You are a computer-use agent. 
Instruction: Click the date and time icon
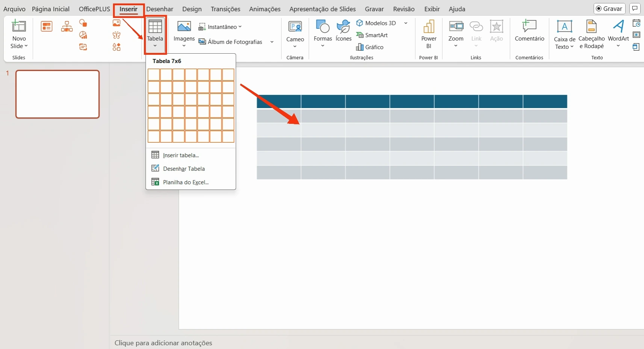pyautogui.click(x=636, y=23)
